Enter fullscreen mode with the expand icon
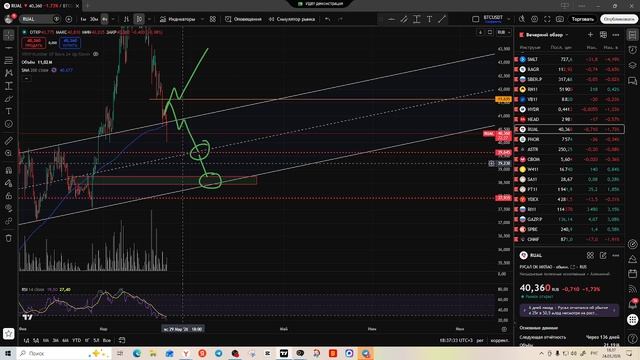This screenshot has height=360, width=640. (547, 19)
